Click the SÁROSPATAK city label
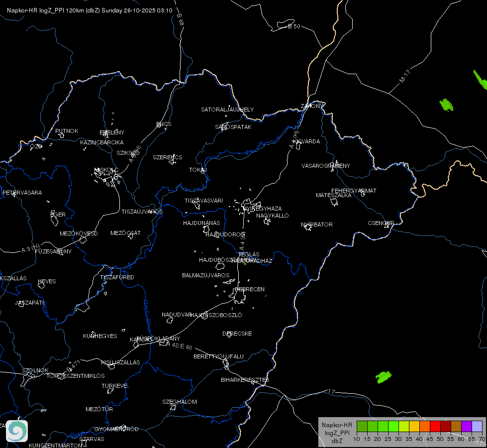This screenshot has width=487, height=448. point(233,127)
